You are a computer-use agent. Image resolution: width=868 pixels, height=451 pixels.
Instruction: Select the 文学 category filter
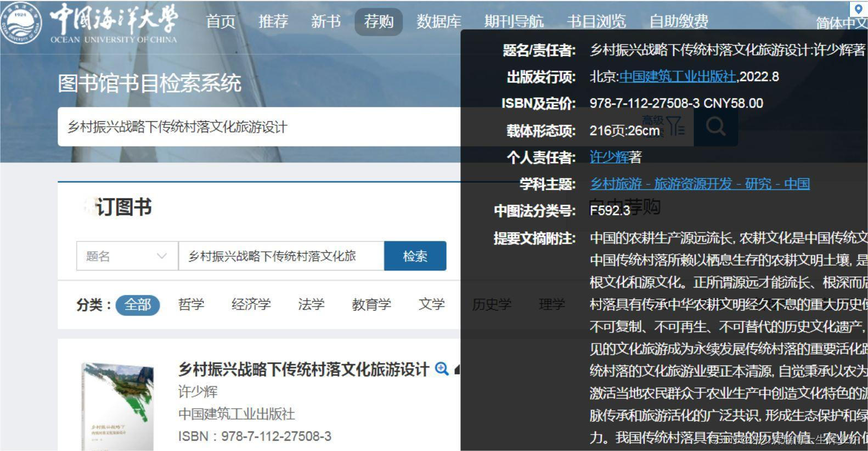click(431, 305)
